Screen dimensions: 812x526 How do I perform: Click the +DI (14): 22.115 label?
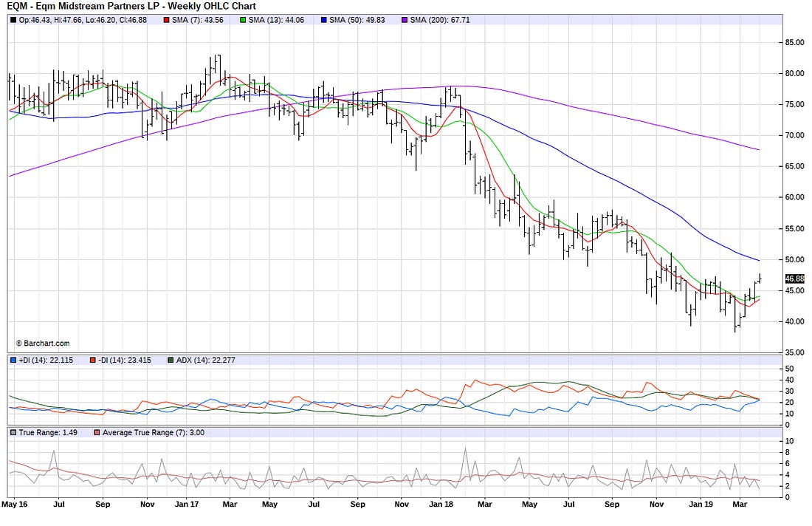click(x=46, y=361)
